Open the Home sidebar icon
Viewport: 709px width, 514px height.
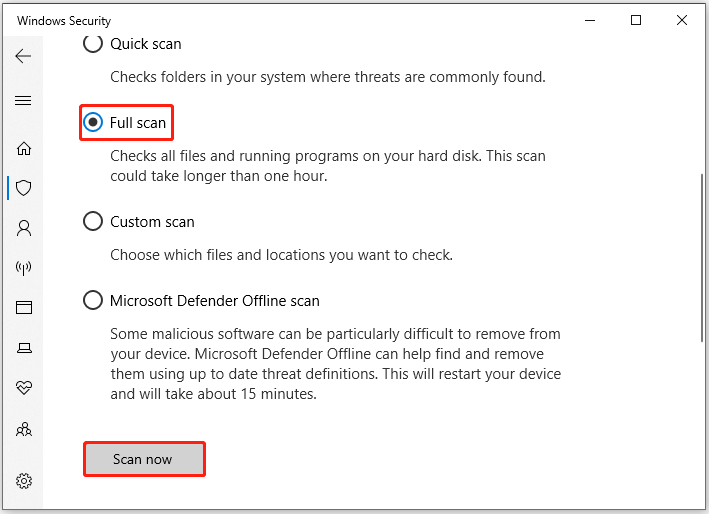(x=23, y=148)
